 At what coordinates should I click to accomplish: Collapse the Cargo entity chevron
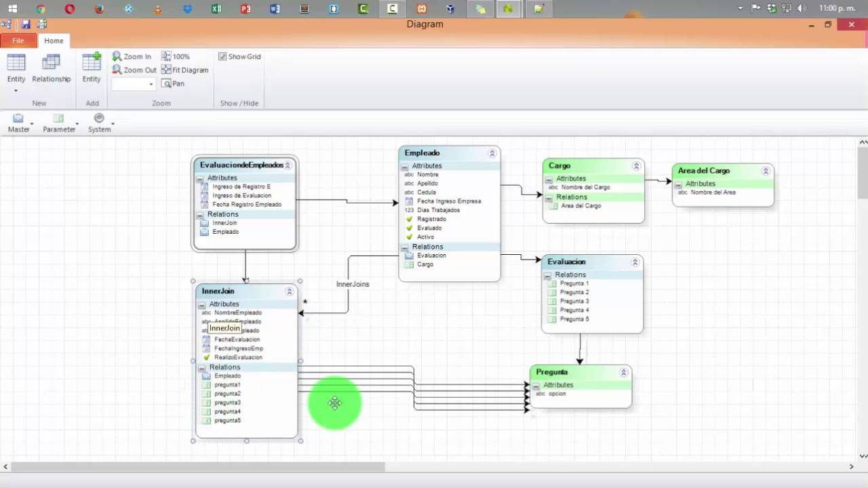point(636,166)
